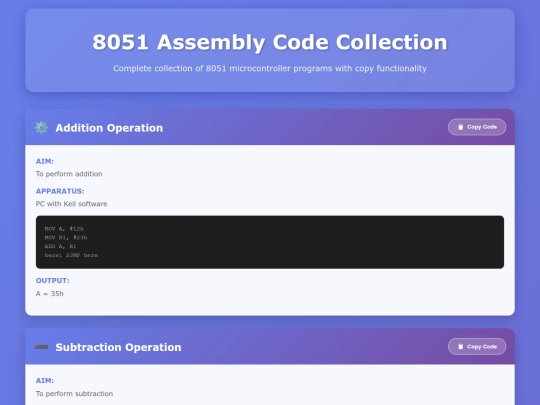Click the Addition Operation section heading
This screenshot has width=540, height=405.
pyautogui.click(x=109, y=128)
